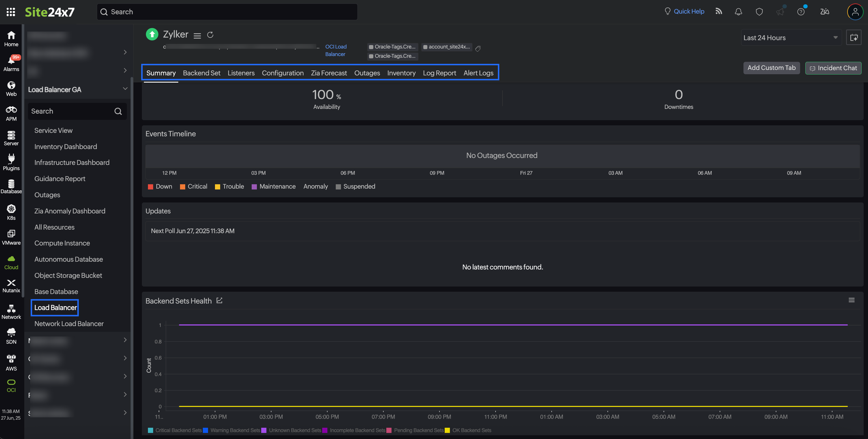Open notifications via the bell icon

tap(738, 11)
